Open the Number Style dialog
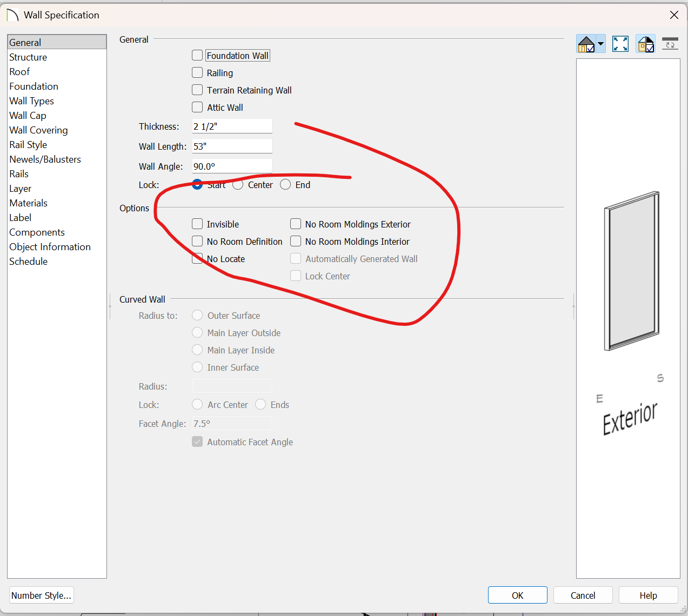The width and height of the screenshot is (688, 616). coord(41,595)
